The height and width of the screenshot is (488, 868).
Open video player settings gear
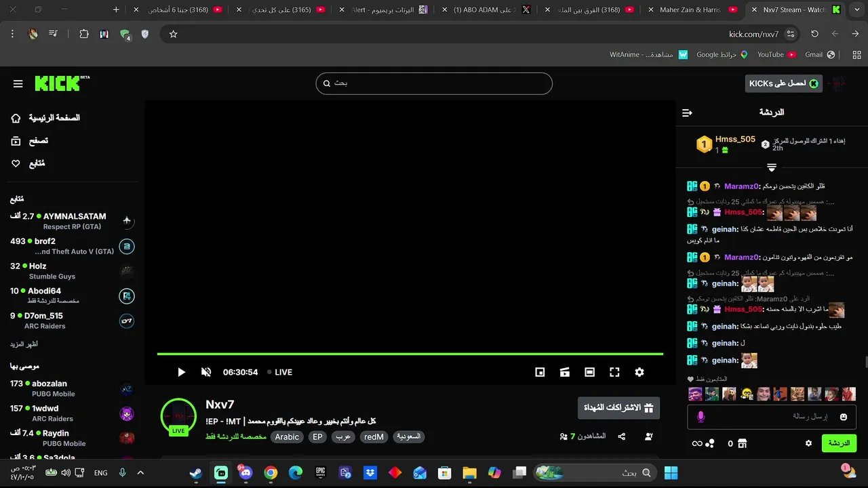639,372
